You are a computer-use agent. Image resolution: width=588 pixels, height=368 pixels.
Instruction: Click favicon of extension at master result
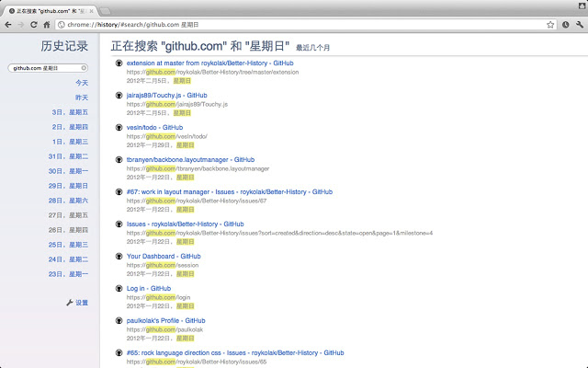(119, 63)
